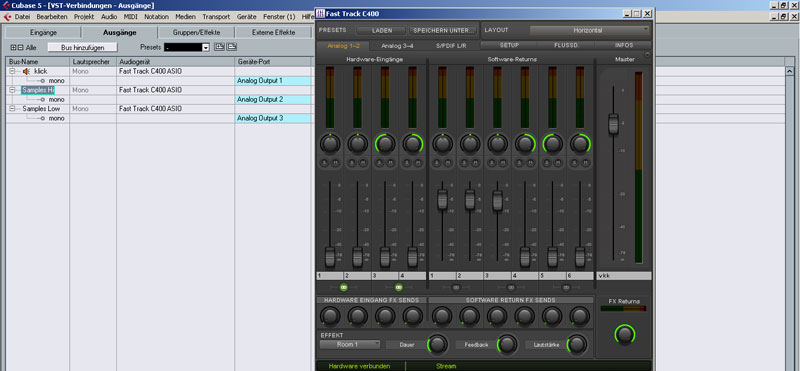Click the SPEICHERN UNTER button
This screenshot has height=371, width=800.
click(x=442, y=31)
